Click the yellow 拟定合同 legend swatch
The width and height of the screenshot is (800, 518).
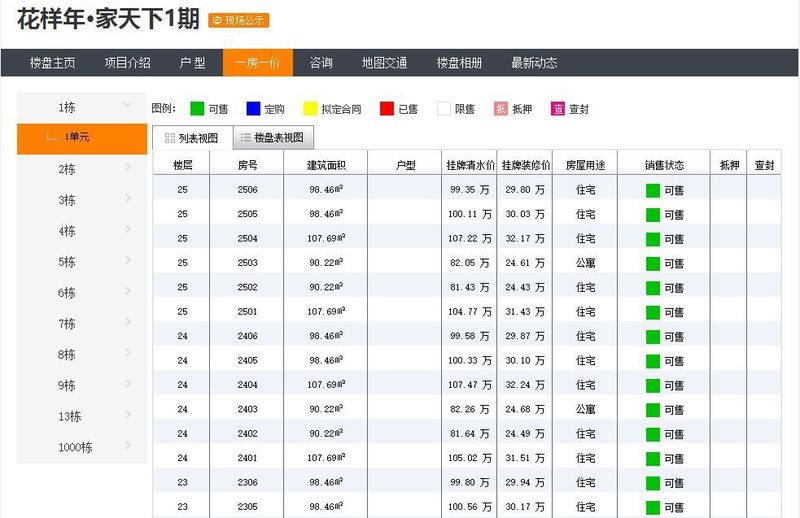coord(310,109)
